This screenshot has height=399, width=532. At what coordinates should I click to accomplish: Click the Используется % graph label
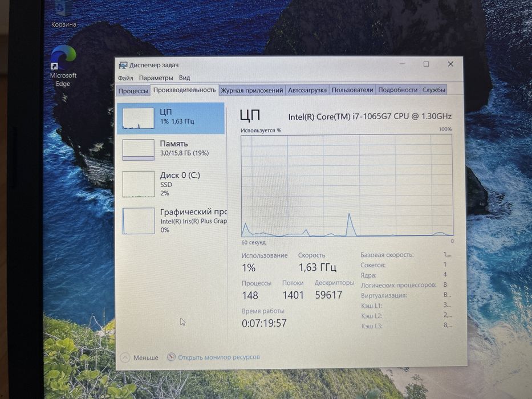(x=261, y=131)
